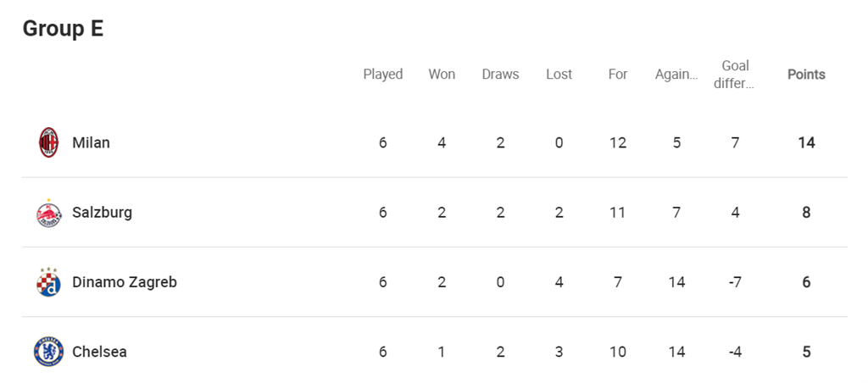868x383 pixels.
Task: Click the For goals column header
Action: tap(618, 75)
